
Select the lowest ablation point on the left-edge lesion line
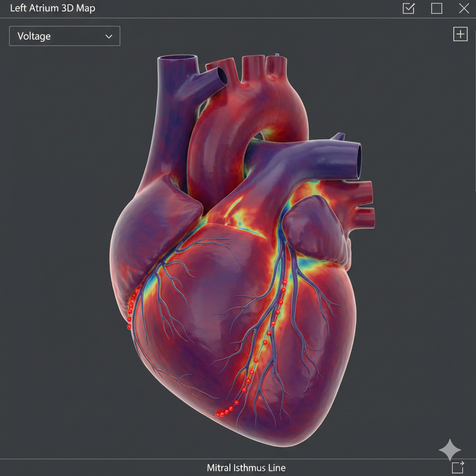pos(129,327)
